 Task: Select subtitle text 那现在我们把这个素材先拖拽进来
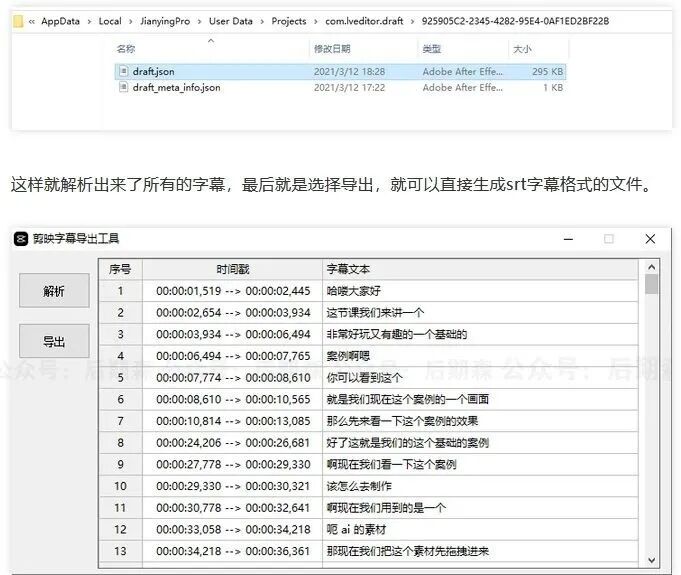408,552
